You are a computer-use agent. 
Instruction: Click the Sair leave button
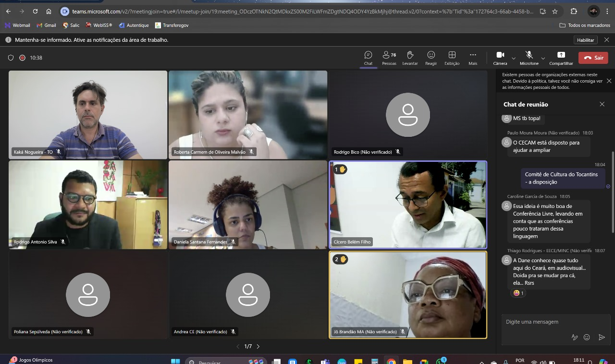(x=593, y=58)
